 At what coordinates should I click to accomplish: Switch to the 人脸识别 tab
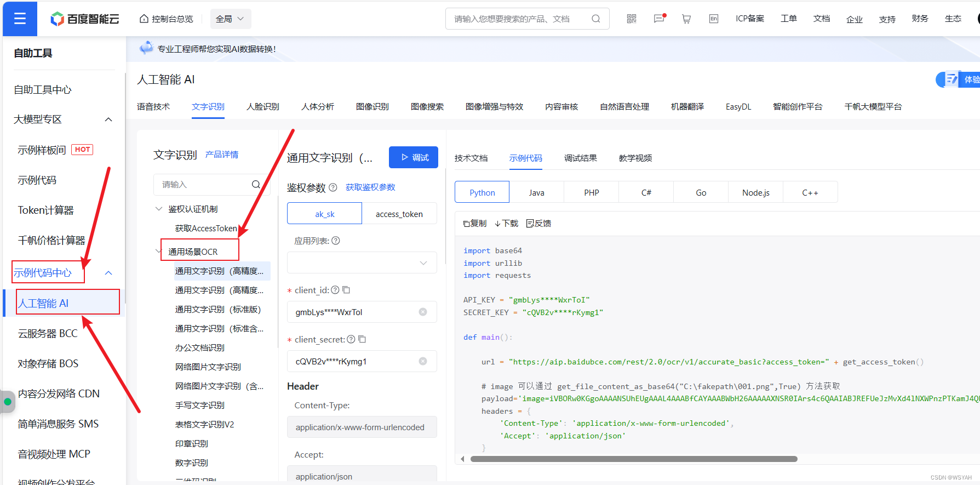(x=263, y=107)
